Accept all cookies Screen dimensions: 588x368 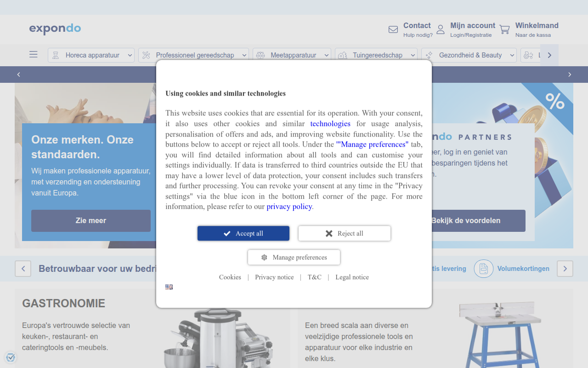point(243,233)
